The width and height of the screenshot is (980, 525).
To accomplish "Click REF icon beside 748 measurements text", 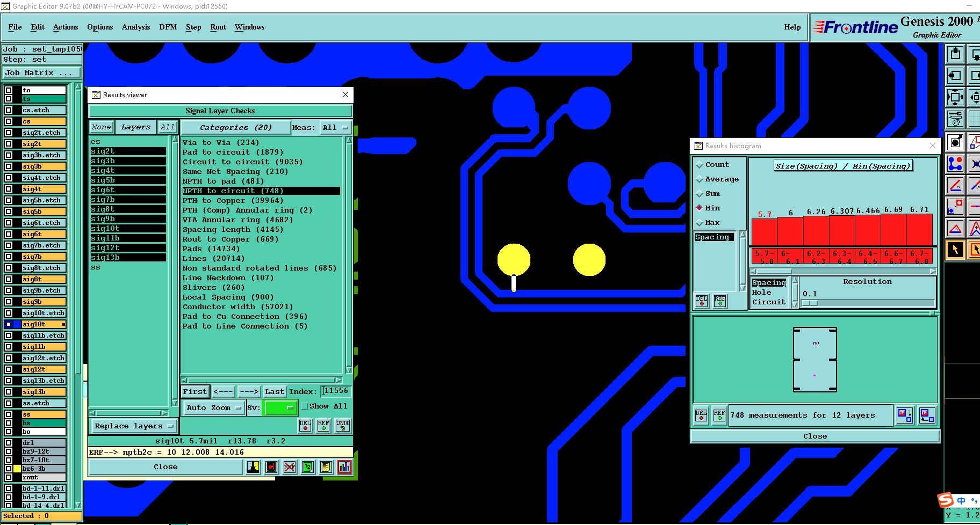I will (719, 415).
